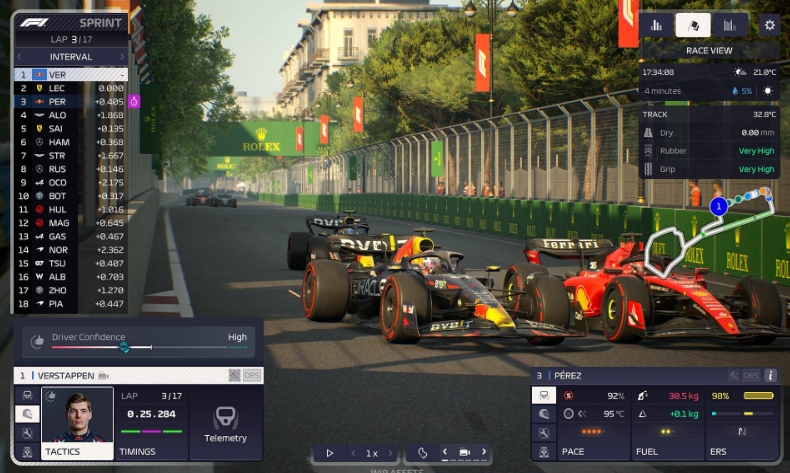Viewport: 790px width, 473px height.
Task: Switch to the race view flag tab
Action: (x=693, y=25)
